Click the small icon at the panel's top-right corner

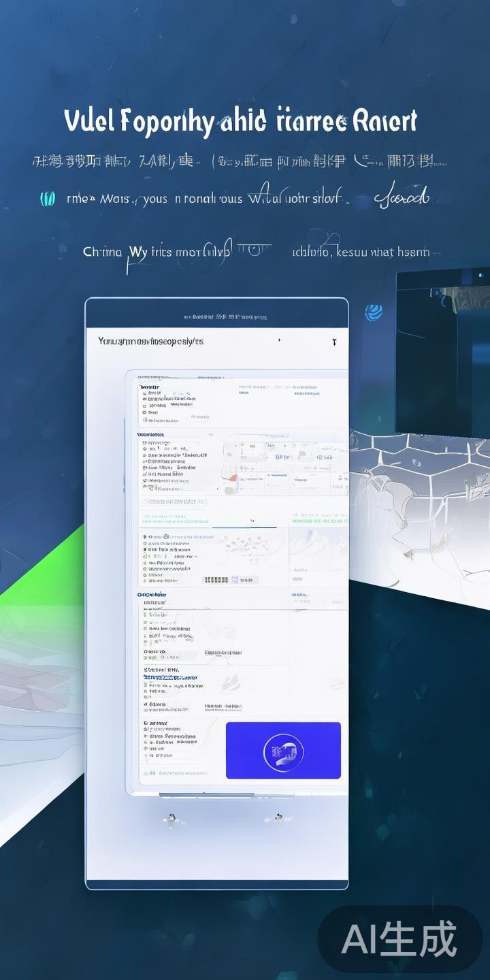point(333,342)
